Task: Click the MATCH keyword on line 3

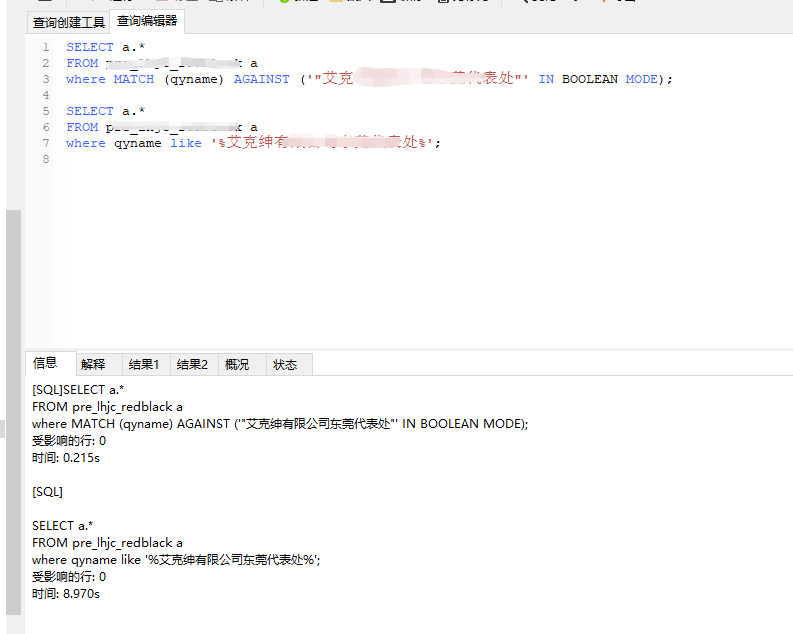Action: (x=134, y=79)
